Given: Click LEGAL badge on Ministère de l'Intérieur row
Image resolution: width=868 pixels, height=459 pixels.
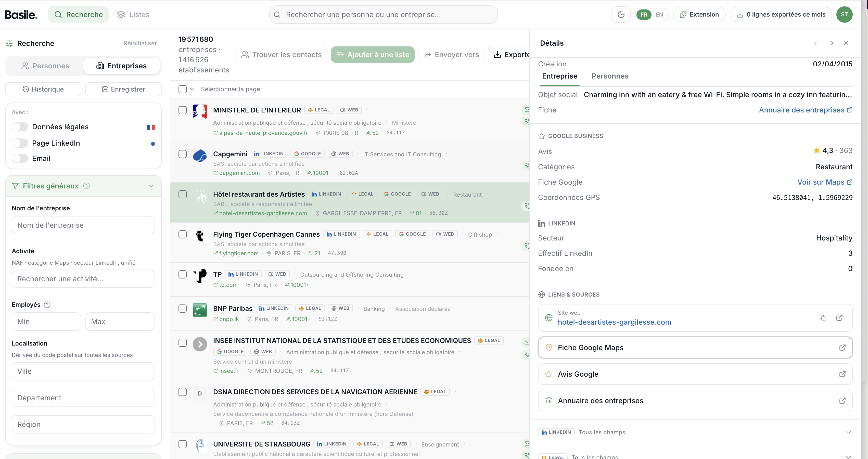Looking at the screenshot, I should click(319, 110).
